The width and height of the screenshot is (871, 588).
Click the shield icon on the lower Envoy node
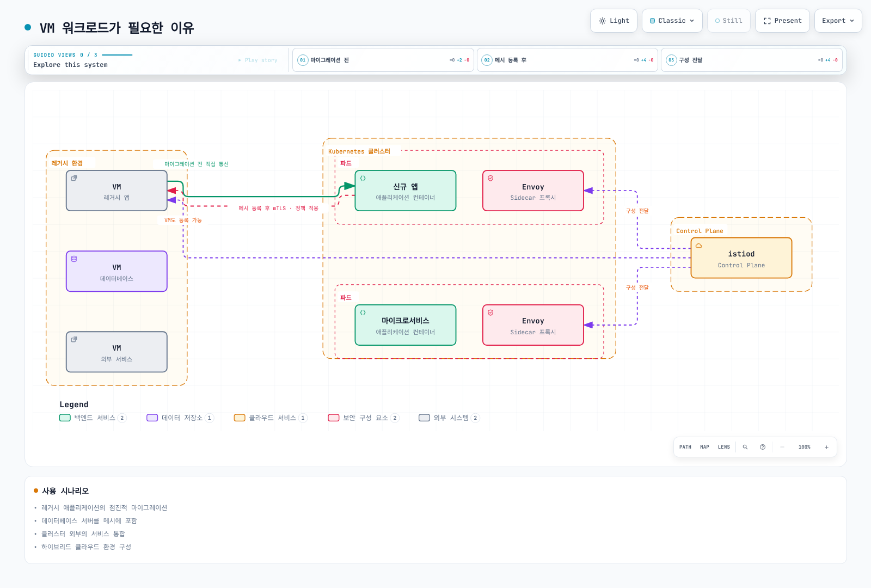tap(490, 313)
